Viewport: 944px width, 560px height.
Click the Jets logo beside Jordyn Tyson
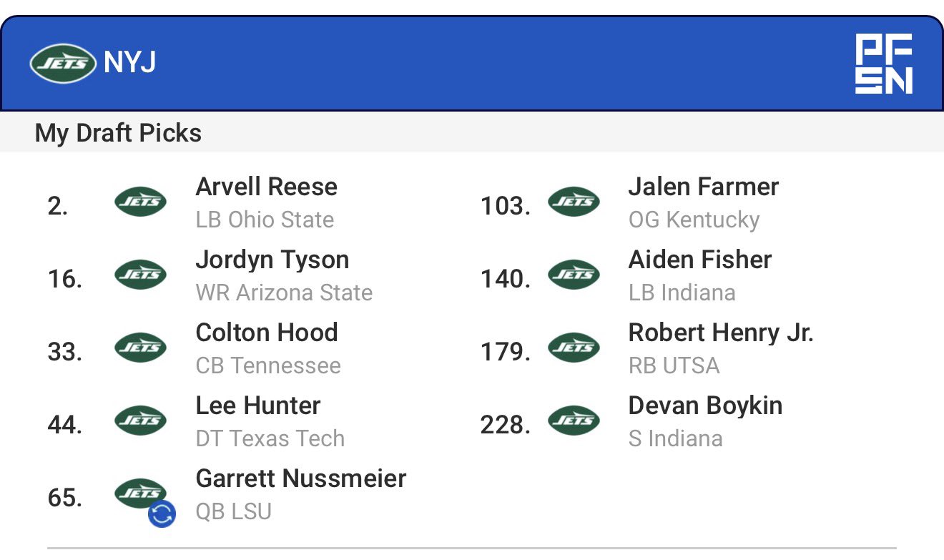pos(140,275)
